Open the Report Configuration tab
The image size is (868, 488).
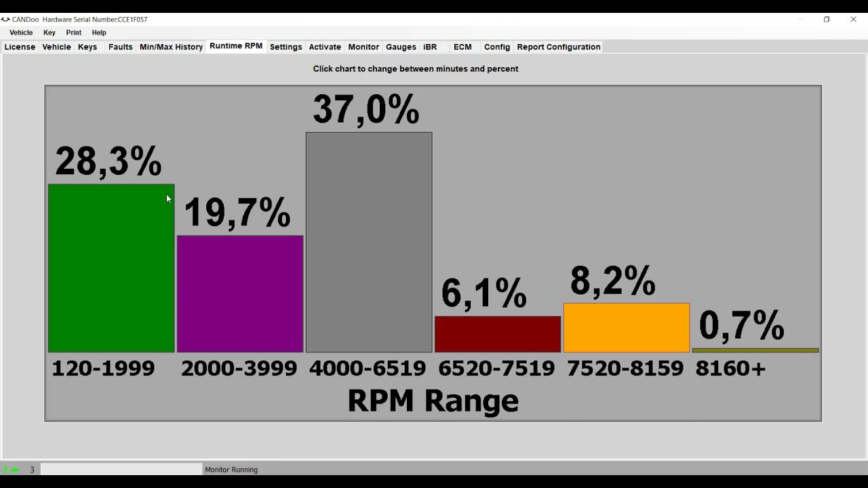(559, 47)
